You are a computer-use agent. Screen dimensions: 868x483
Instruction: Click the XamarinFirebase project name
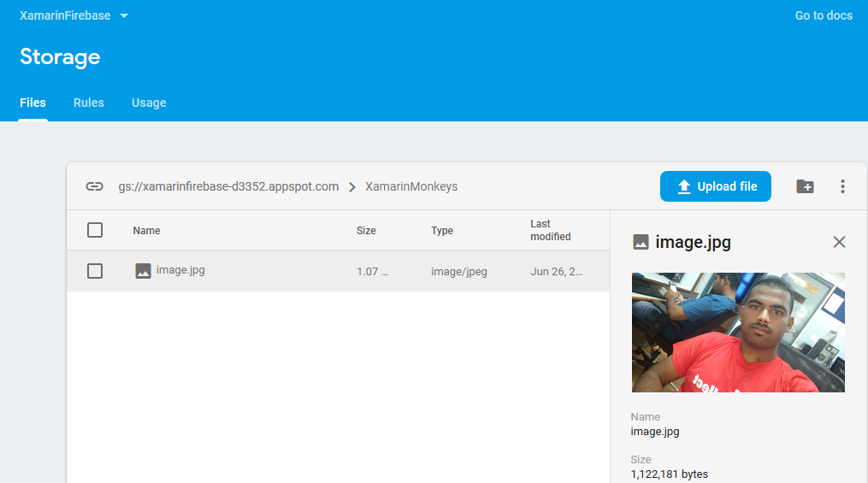click(65, 15)
